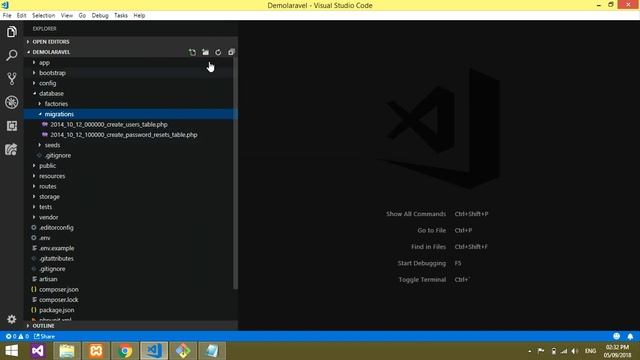Viewport: 640px width, 360px height.
Task: Expand the Open Editors section
Action: tap(131, 42)
